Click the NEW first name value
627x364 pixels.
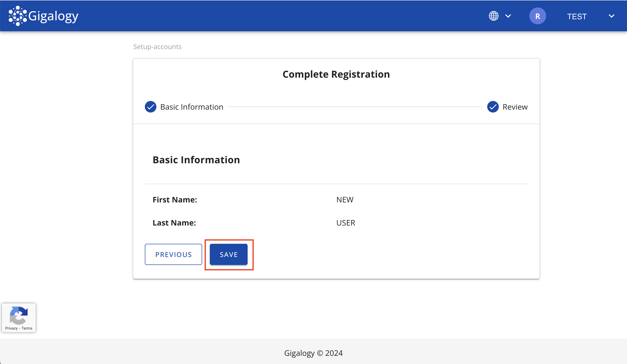(x=345, y=199)
